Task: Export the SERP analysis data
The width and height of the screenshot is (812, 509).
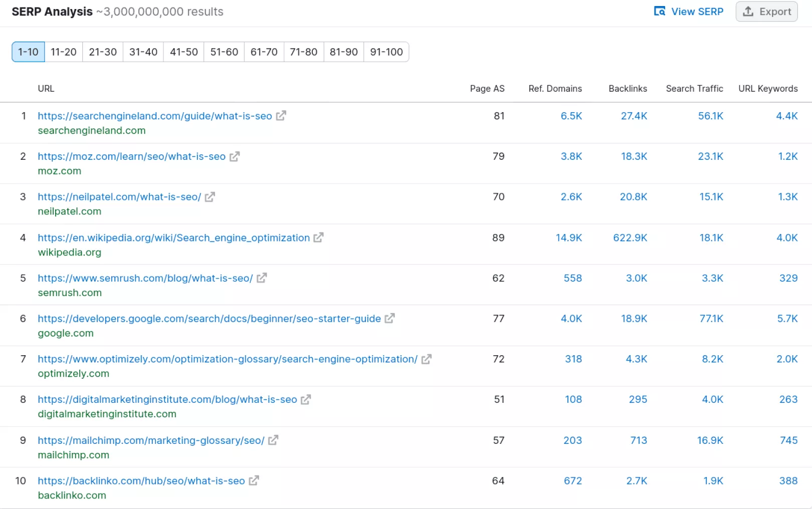Action: click(x=767, y=12)
